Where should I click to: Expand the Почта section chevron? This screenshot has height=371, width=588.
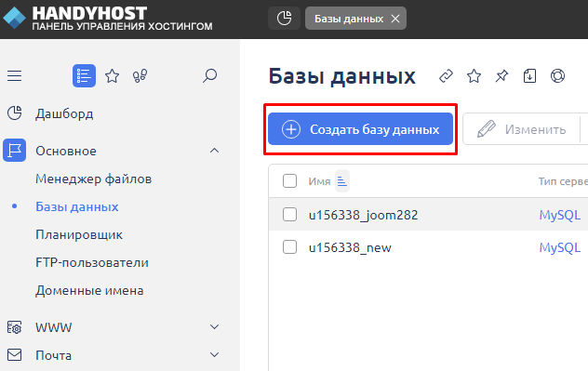point(214,354)
